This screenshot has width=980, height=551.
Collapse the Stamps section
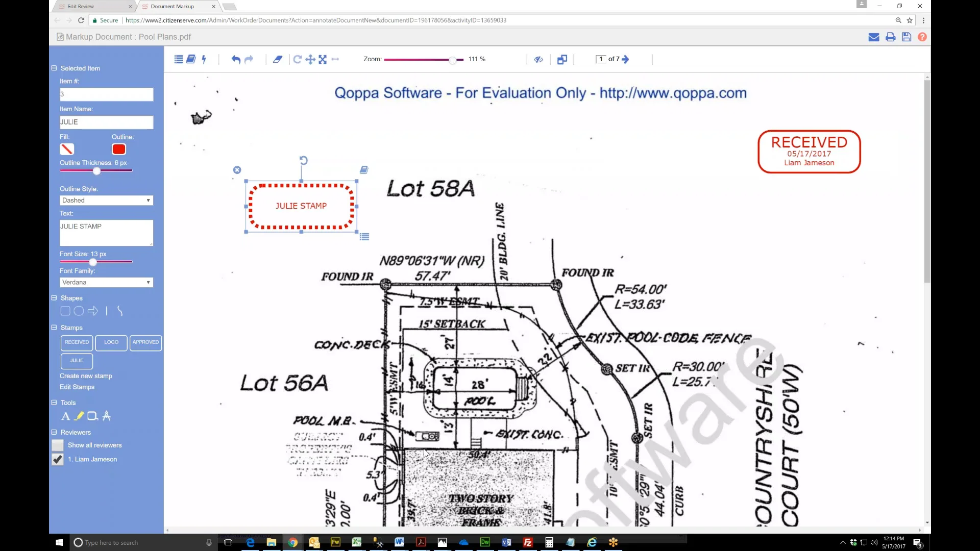[x=54, y=328]
